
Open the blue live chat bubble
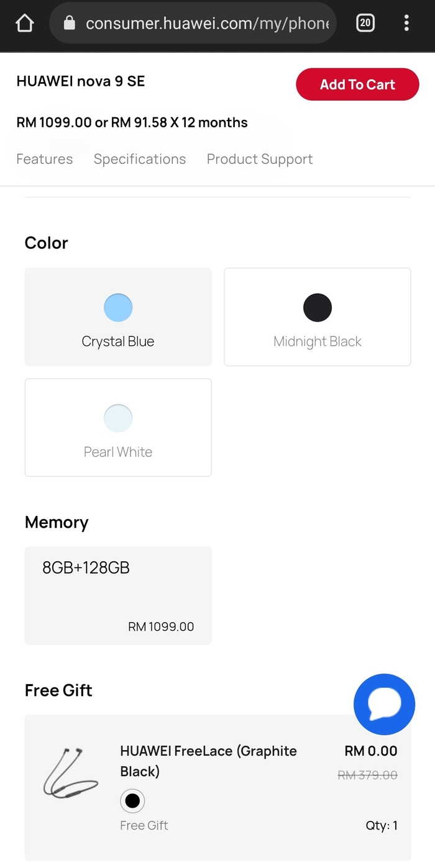(x=384, y=704)
